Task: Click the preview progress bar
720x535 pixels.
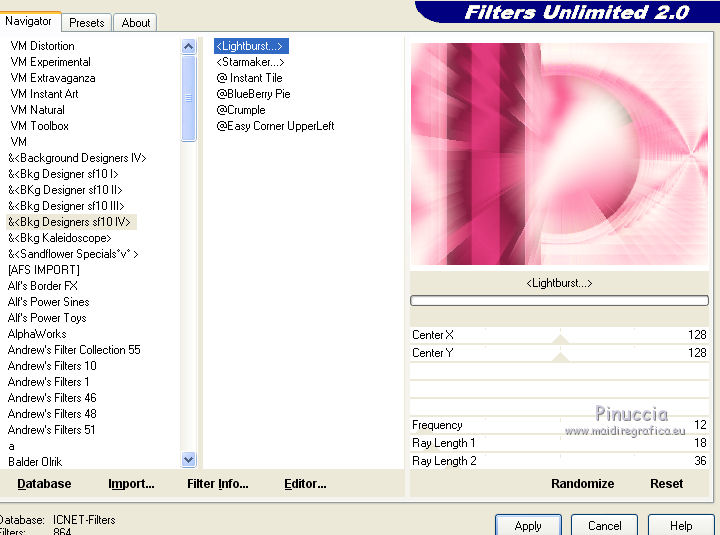Action: pyautogui.click(x=559, y=301)
